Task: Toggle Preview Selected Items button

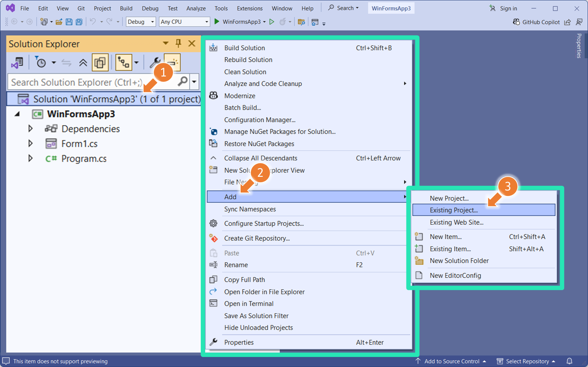Action: coord(172,62)
